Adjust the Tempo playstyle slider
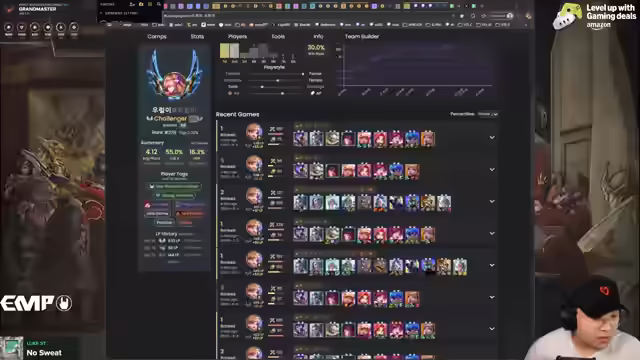This screenshot has width=640, height=360. point(278,80)
